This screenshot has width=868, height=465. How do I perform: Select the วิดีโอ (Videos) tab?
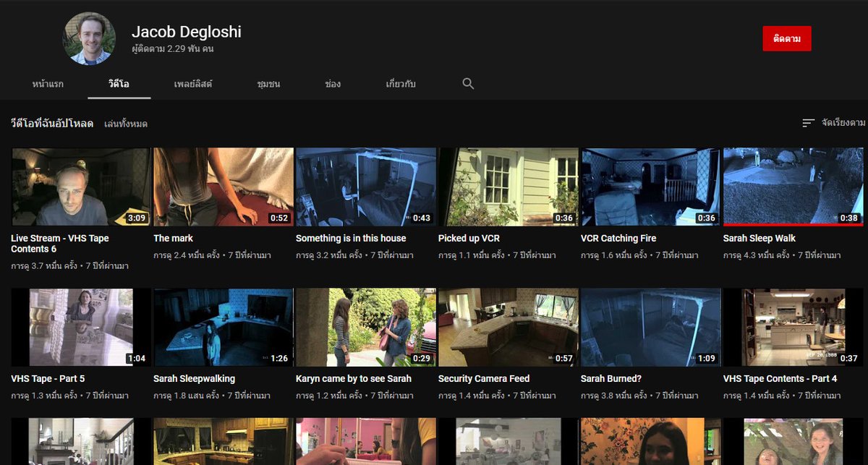[x=119, y=84]
